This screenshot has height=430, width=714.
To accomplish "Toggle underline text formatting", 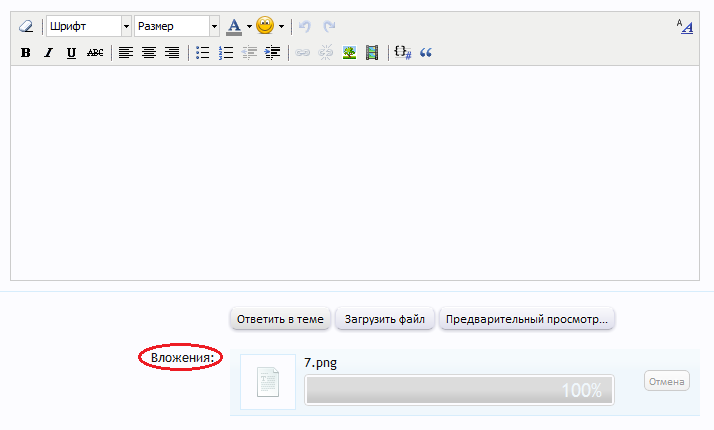I will pyautogui.click(x=71, y=53).
